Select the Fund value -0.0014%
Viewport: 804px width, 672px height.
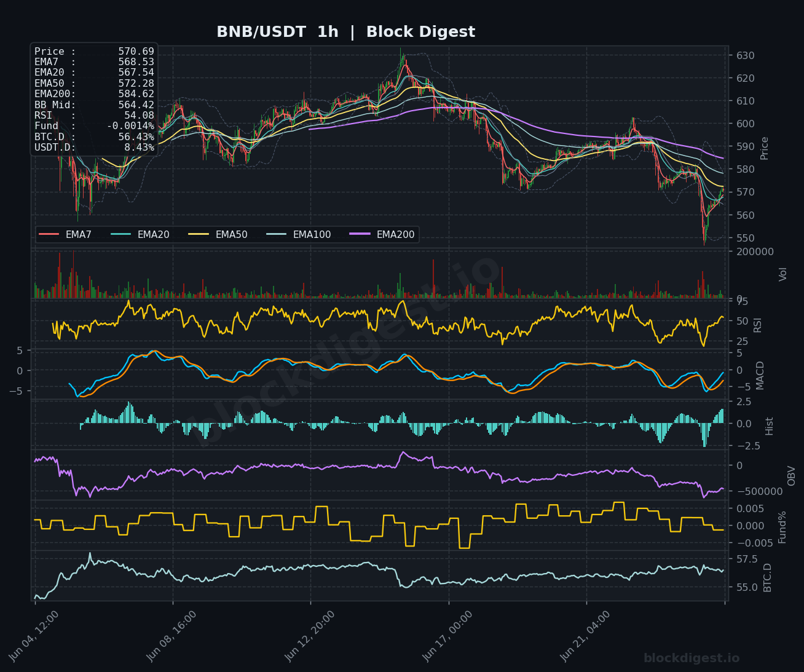(131, 126)
